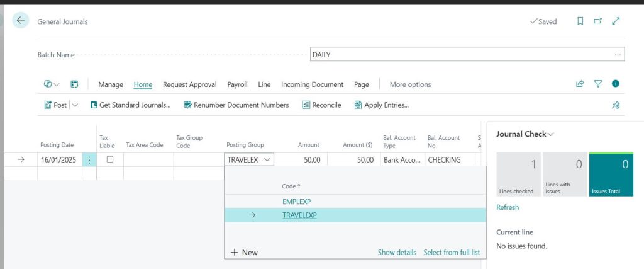
Task: Click the Share icon in the action bar
Action: (x=580, y=84)
